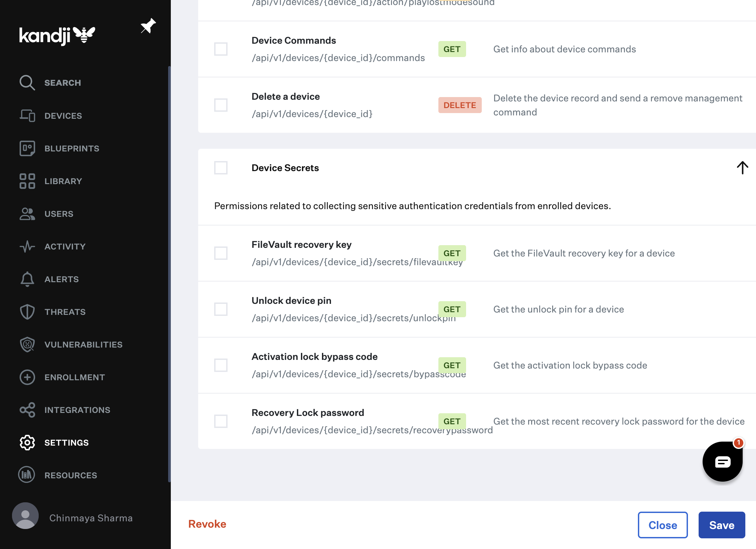Collapse the Device Secrets section arrow
This screenshot has width=756, height=549.
click(x=742, y=168)
